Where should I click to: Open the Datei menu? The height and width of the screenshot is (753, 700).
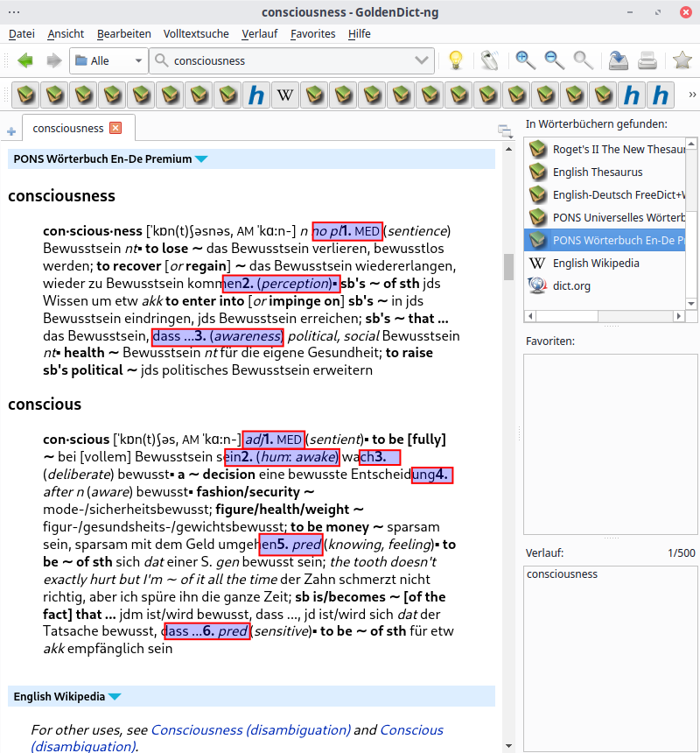22,33
